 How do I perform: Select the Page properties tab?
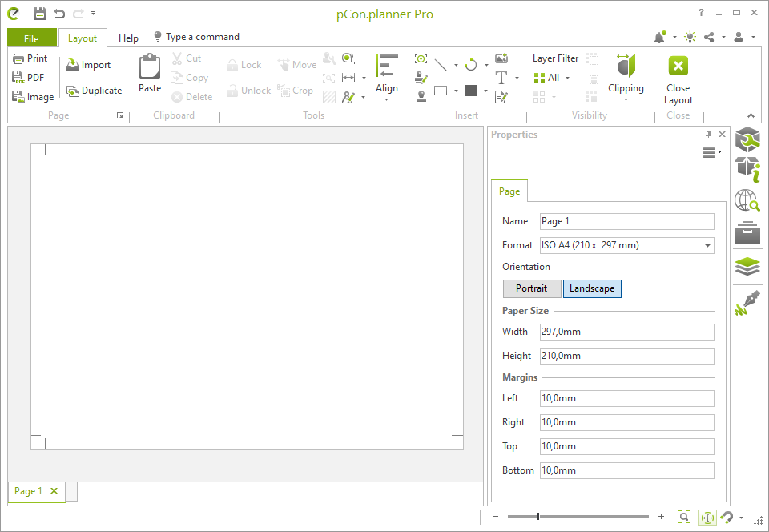tap(509, 191)
